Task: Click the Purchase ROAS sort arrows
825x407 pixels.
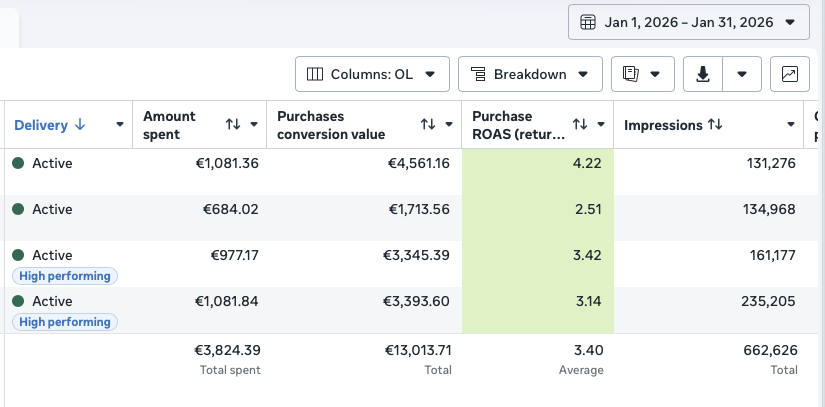Action: 580,124
